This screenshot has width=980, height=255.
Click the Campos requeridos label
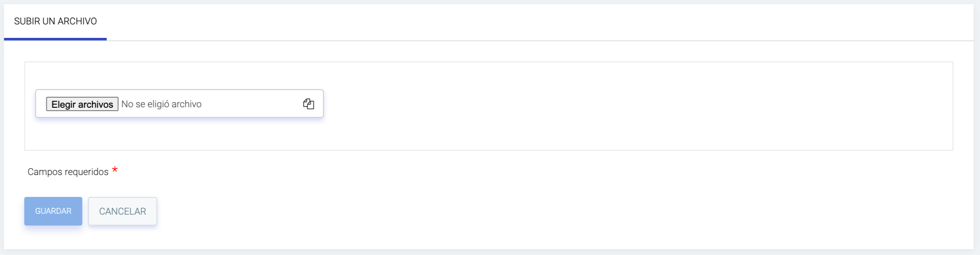click(x=68, y=172)
